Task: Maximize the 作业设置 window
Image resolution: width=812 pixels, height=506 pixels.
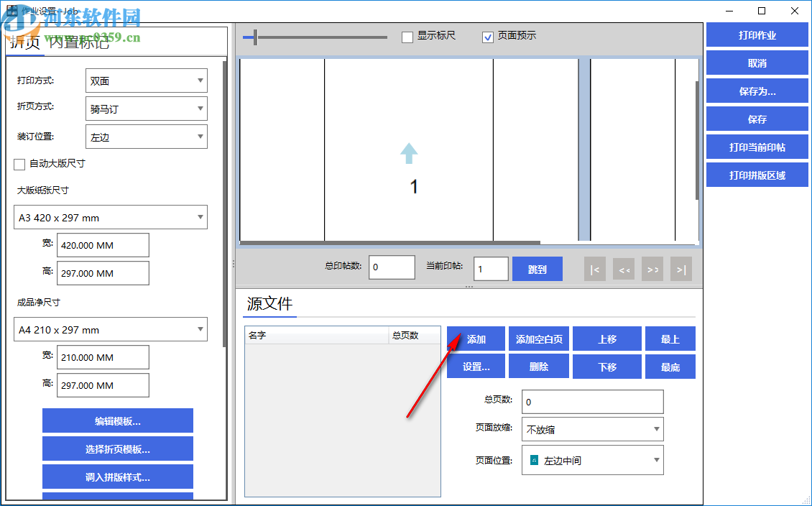Action: click(761, 11)
